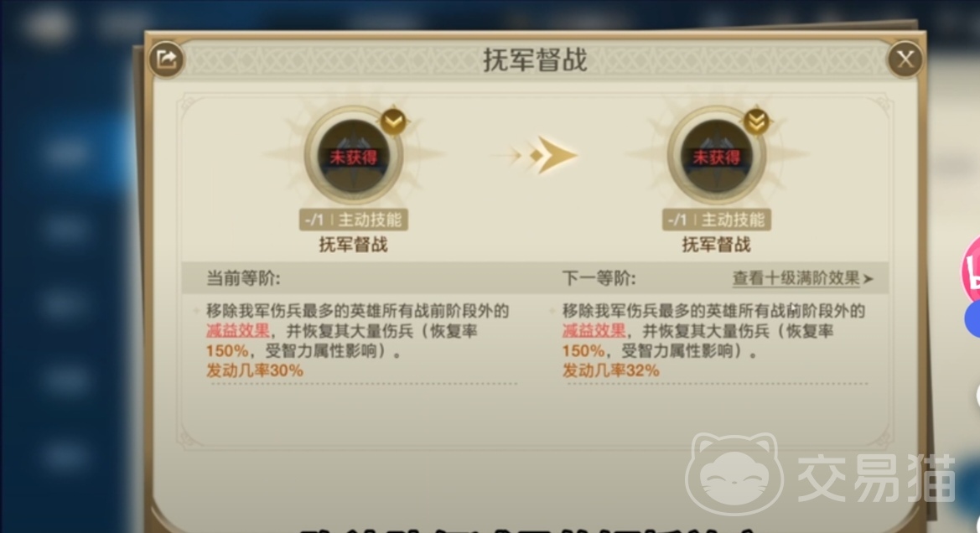Open the current-tier 抚军督战 skill emblem
Screen dimensions: 980x533
tap(354, 154)
